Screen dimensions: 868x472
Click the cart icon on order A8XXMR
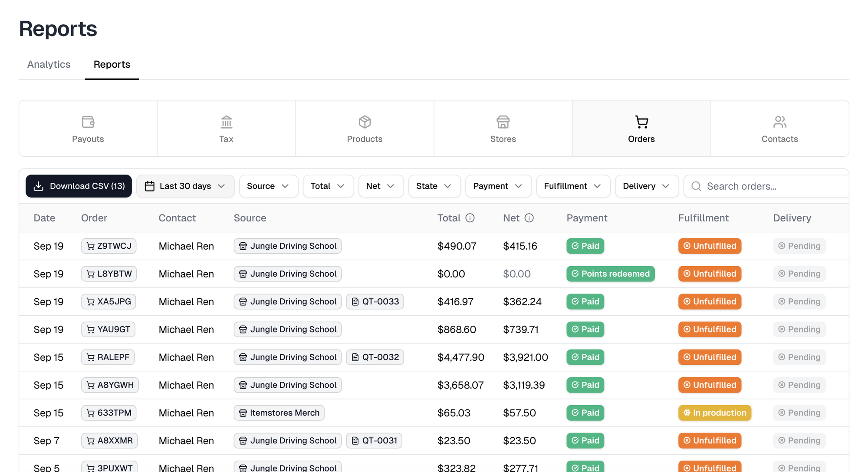click(91, 441)
